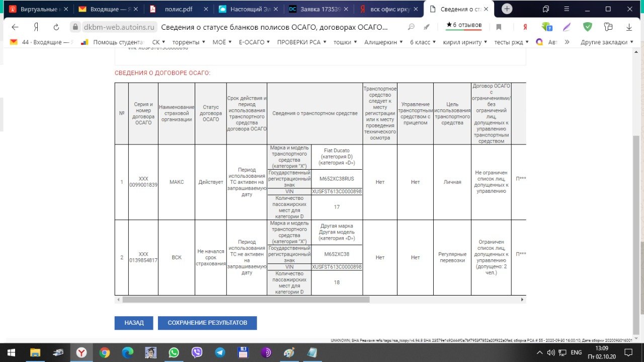Click plate number 'M652XC38RUS'
Image resolution: width=644 pixels, height=362 pixels.
point(337,179)
